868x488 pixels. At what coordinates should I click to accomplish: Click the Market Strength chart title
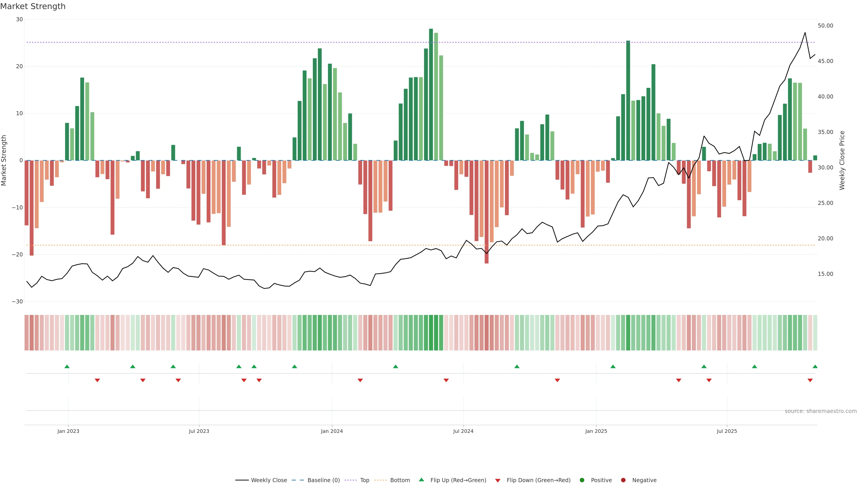[33, 6]
